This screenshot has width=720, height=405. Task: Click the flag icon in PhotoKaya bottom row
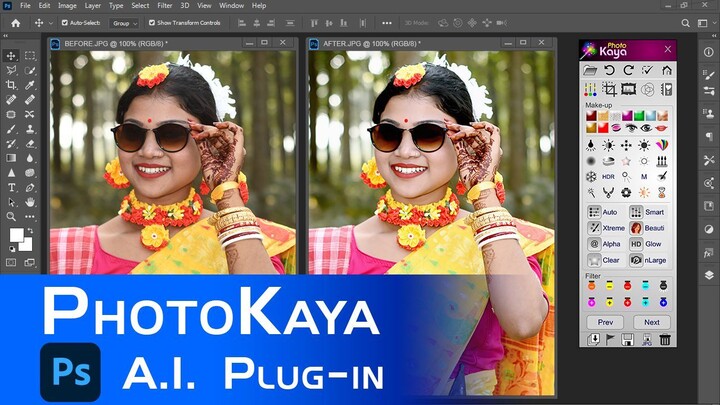610,339
